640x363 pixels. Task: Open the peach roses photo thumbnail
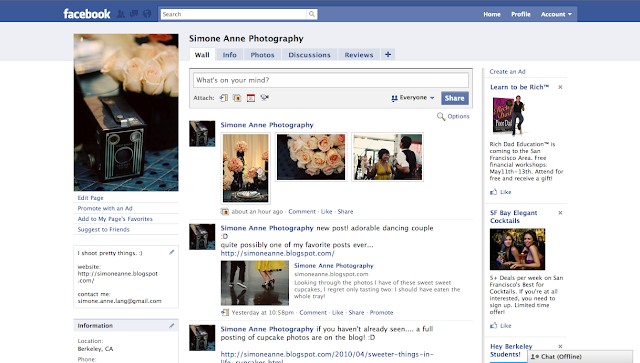pyautogui.click(x=311, y=157)
